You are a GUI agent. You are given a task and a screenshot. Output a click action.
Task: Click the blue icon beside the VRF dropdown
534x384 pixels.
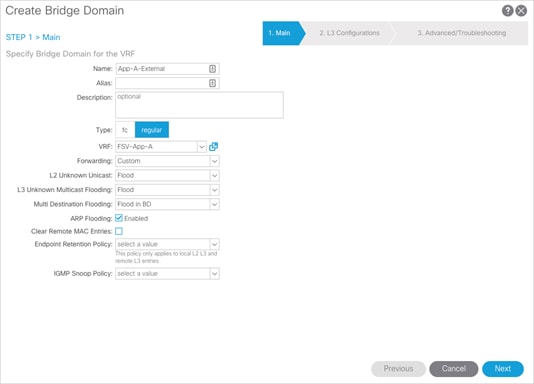coord(214,147)
